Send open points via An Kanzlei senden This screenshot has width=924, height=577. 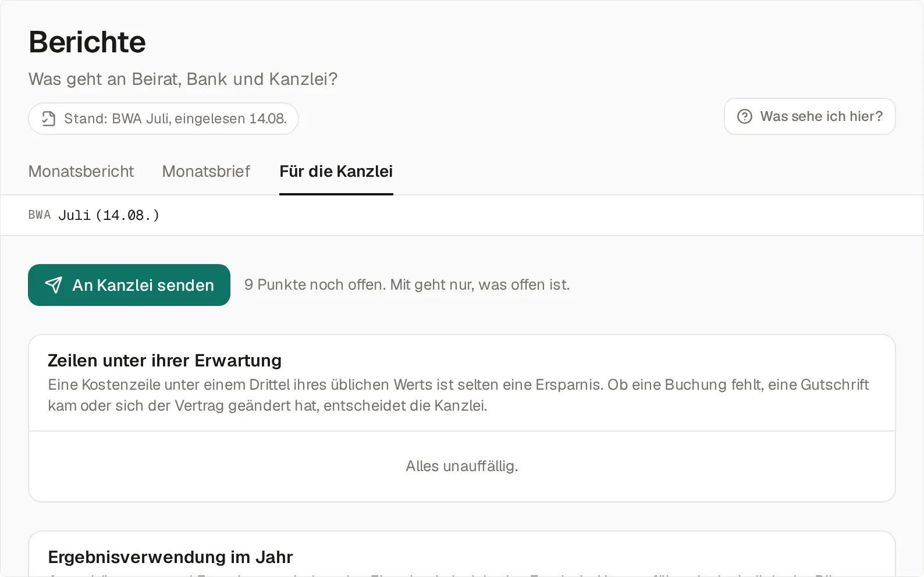pyautogui.click(x=129, y=285)
